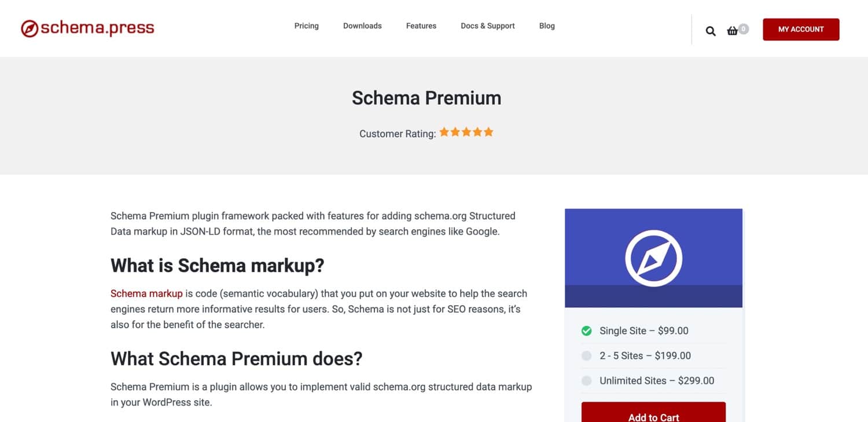Click the schema.press logo

point(87,27)
